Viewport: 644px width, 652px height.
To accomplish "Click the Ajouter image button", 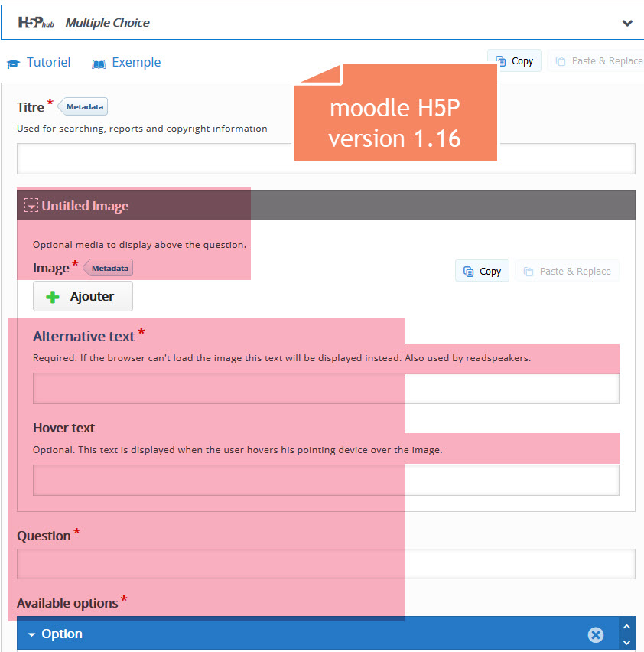I will (83, 296).
